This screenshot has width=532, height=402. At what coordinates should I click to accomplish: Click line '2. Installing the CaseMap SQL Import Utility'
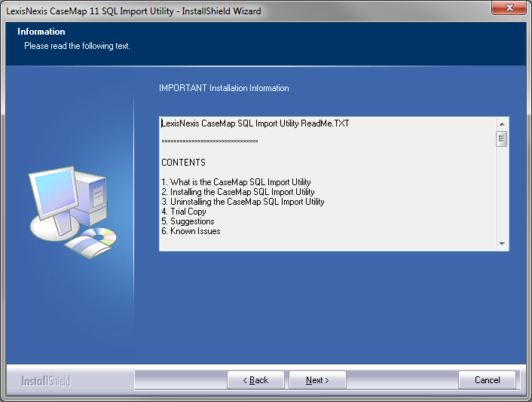click(238, 192)
